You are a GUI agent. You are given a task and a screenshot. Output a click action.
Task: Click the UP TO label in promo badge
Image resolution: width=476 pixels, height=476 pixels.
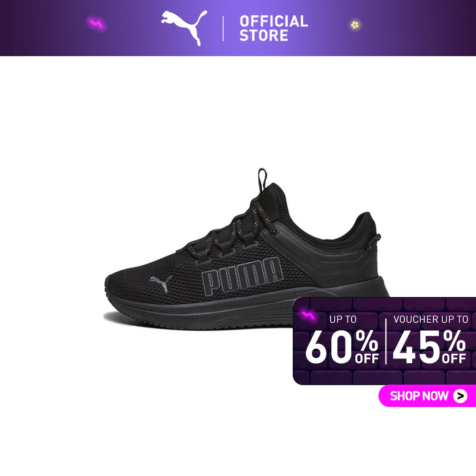click(x=343, y=319)
